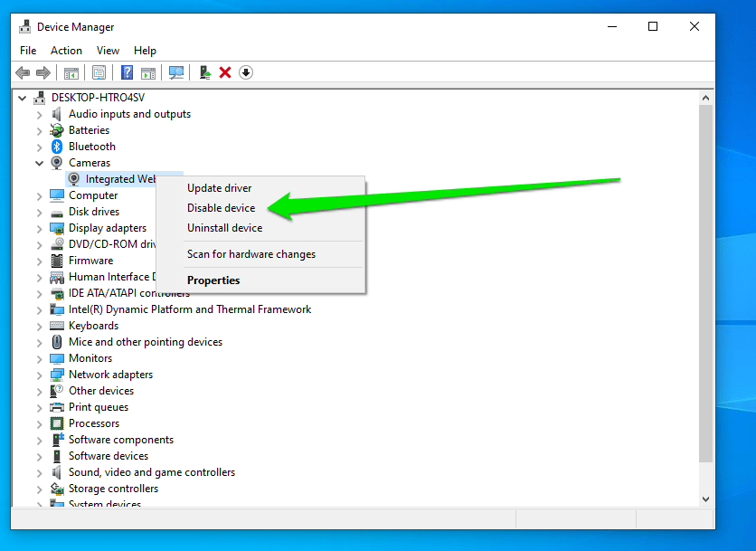The width and height of the screenshot is (756, 551).
Task: Open the View menu
Action: coord(108,51)
